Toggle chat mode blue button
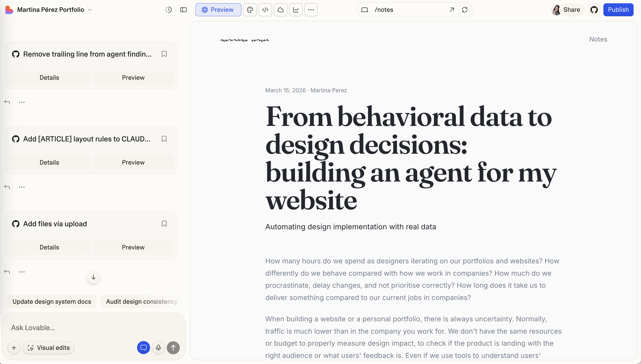Viewport: 641px width, 364px height. [143, 348]
